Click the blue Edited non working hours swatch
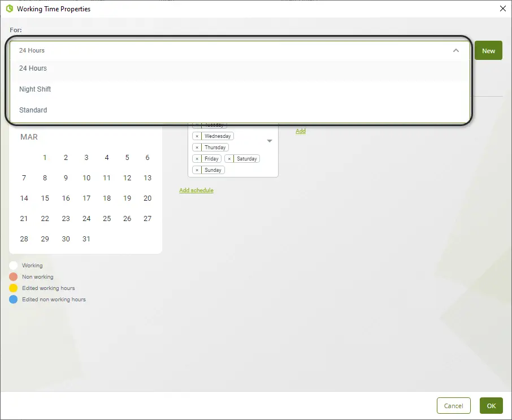This screenshot has height=420, width=512. (x=14, y=300)
